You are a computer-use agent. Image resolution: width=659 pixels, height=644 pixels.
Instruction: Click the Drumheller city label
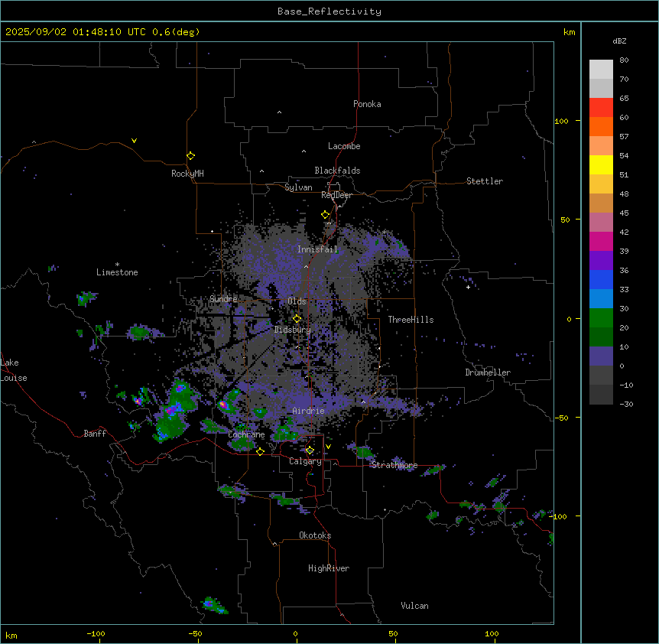[488, 372]
